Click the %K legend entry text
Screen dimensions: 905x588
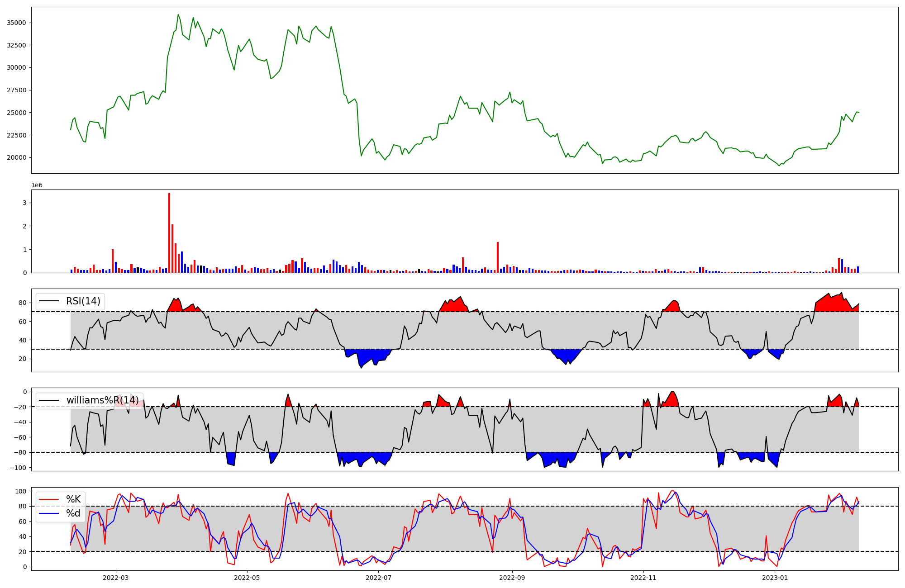pyautogui.click(x=73, y=499)
